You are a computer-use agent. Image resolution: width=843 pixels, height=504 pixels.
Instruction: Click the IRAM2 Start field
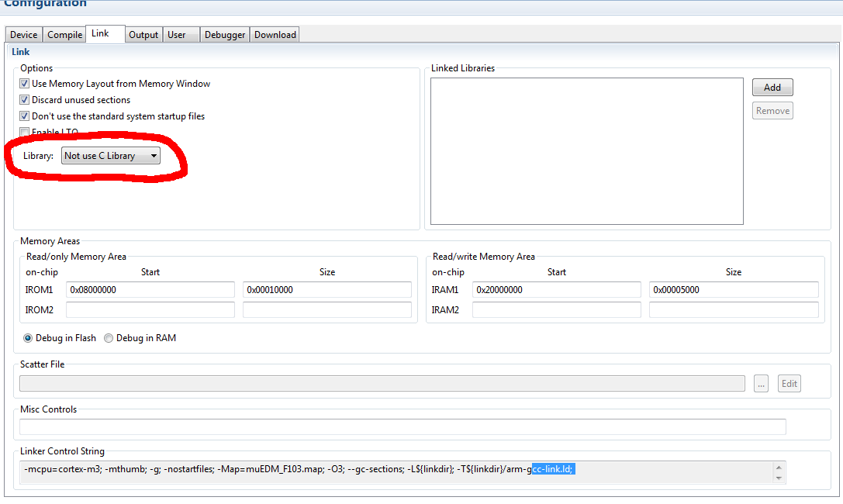[x=557, y=310]
